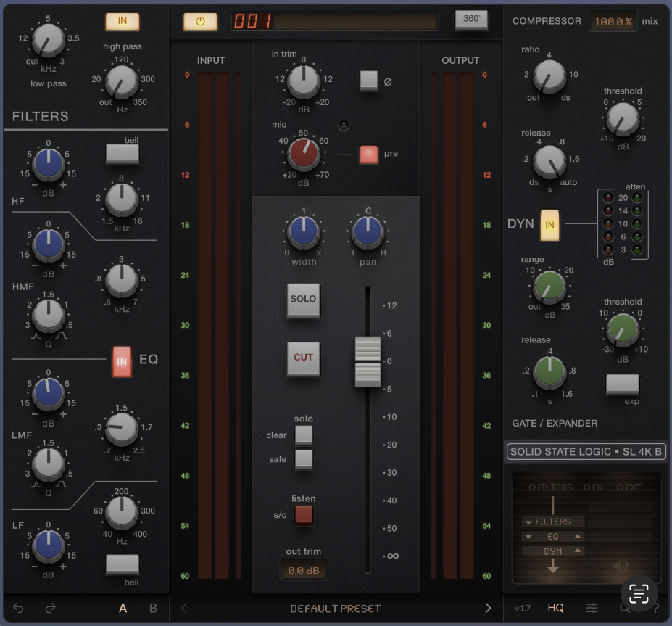Expand the FILTERS dropdown in routing display
The width and height of the screenshot is (672, 626).
tap(528, 522)
